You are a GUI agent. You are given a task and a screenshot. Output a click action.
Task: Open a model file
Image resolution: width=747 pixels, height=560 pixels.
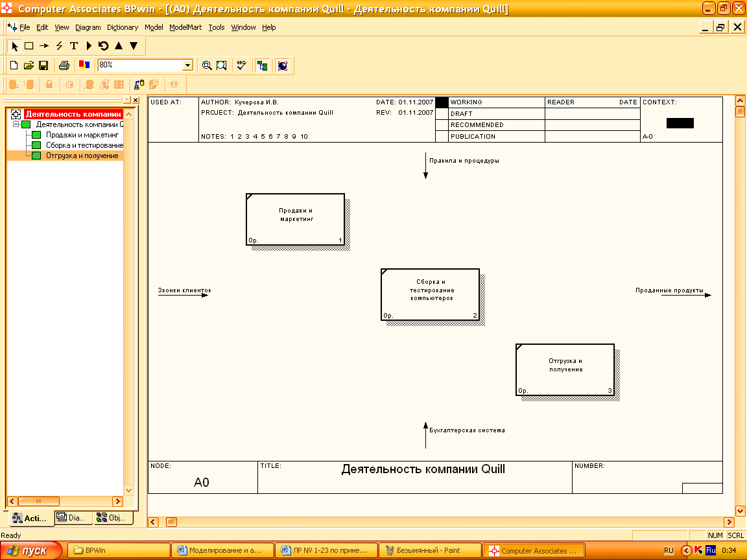[x=29, y=65]
